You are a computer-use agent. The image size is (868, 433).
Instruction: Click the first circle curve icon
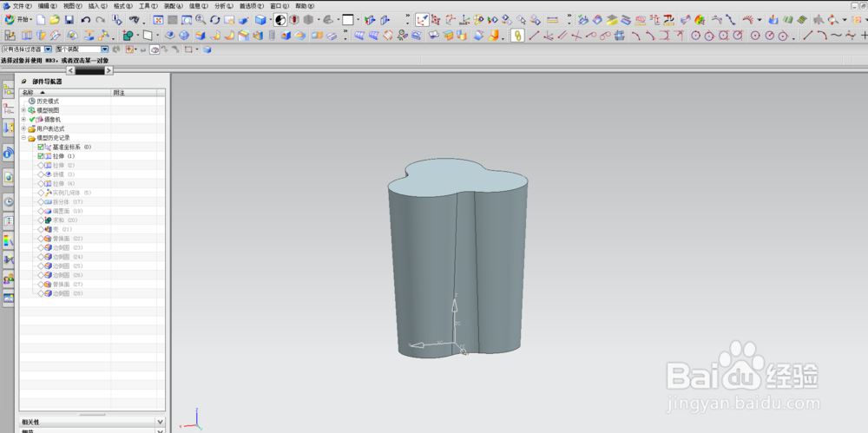pyautogui.click(x=696, y=36)
